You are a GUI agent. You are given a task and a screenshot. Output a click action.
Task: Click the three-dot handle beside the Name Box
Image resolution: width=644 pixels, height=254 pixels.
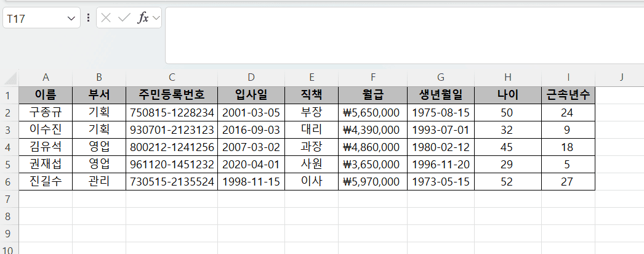[88, 18]
